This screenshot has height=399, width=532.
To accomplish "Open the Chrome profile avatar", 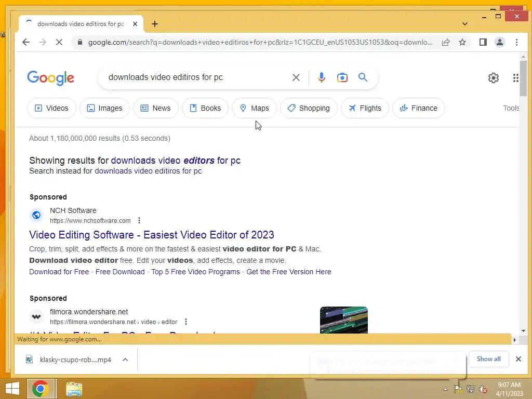I will (x=499, y=42).
